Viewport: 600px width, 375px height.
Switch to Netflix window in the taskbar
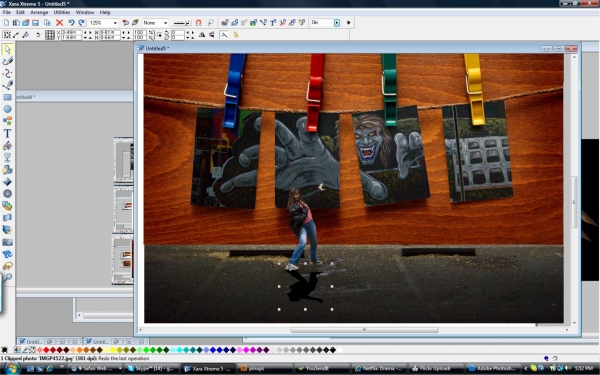point(379,368)
